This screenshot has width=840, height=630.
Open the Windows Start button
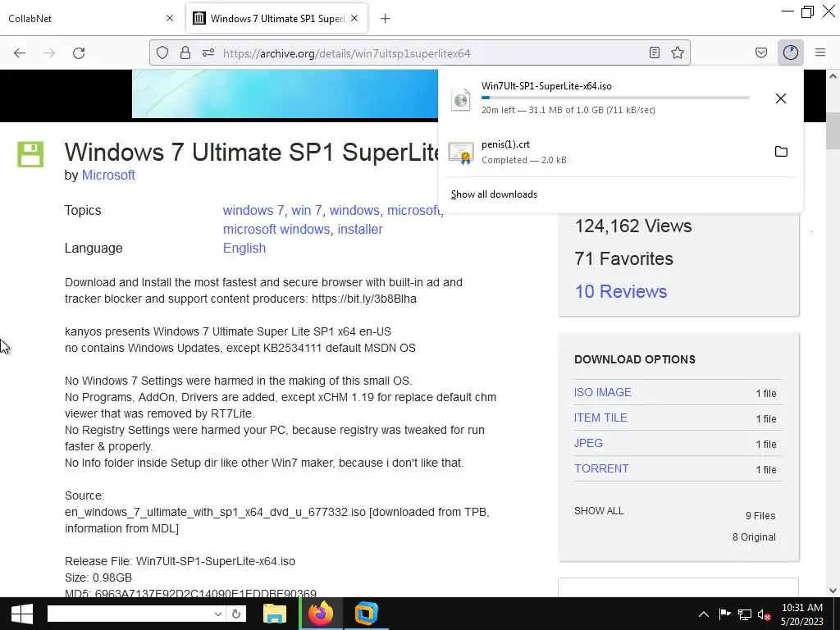coord(22,614)
